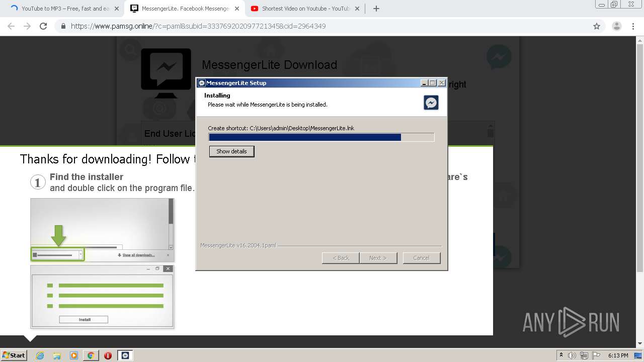Screen dimensions: 644x362
Task: Close the MessengerLite browser tab
Action: click(237, 9)
